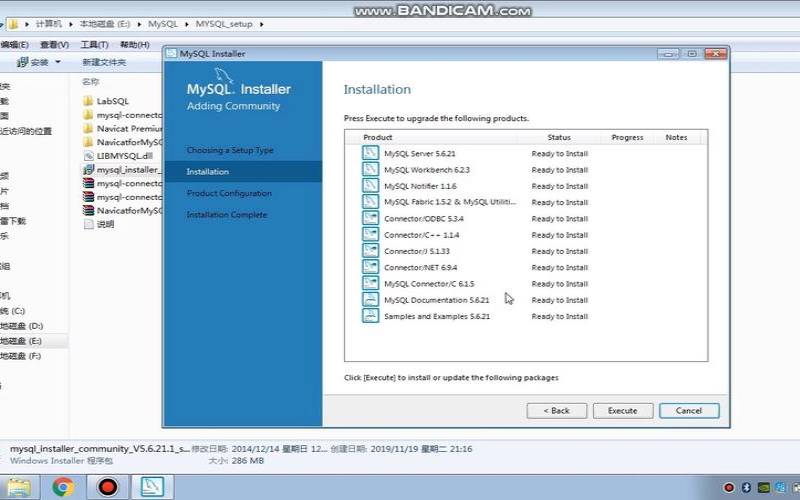Open the 编辑(E) menu in Explorer

pyautogui.click(x=14, y=45)
